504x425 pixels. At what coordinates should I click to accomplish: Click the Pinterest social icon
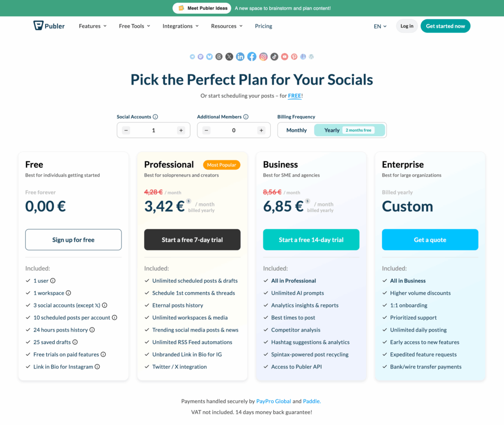click(294, 57)
